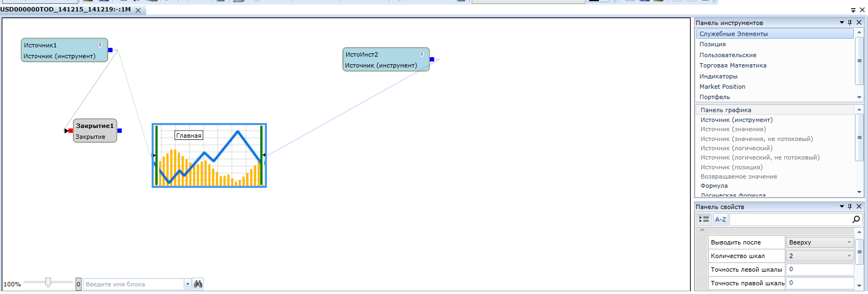Close the Панель свойств panel

pyautogui.click(x=859, y=206)
